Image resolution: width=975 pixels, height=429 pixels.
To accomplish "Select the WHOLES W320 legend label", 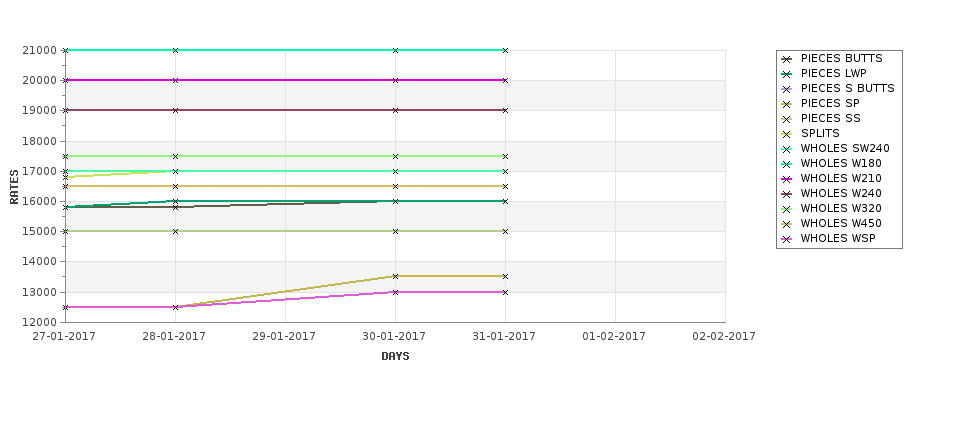I will (841, 208).
